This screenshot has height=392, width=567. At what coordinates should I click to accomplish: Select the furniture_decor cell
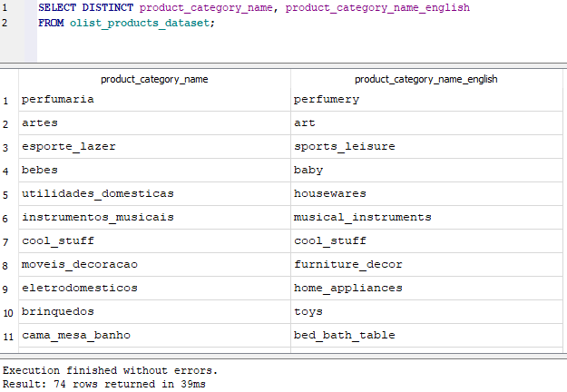[x=426, y=265]
